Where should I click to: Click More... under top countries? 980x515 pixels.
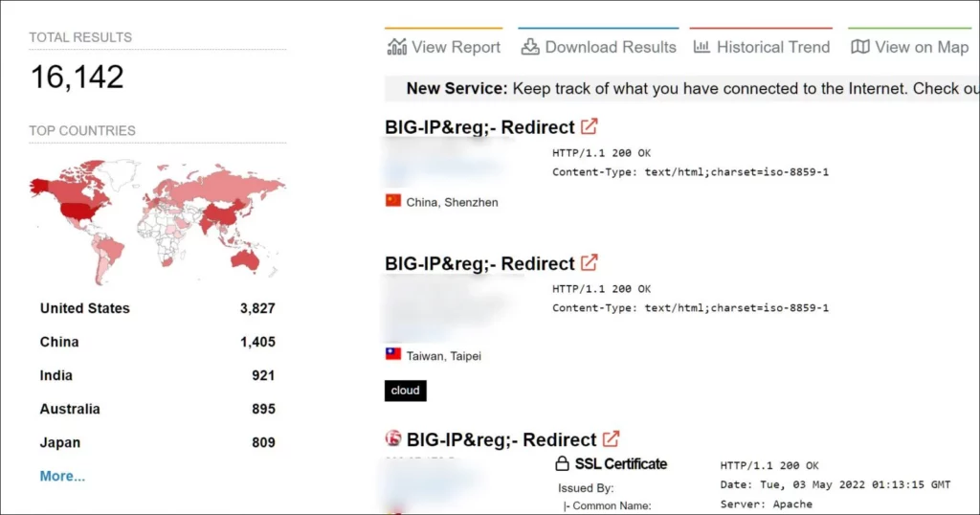click(x=62, y=477)
